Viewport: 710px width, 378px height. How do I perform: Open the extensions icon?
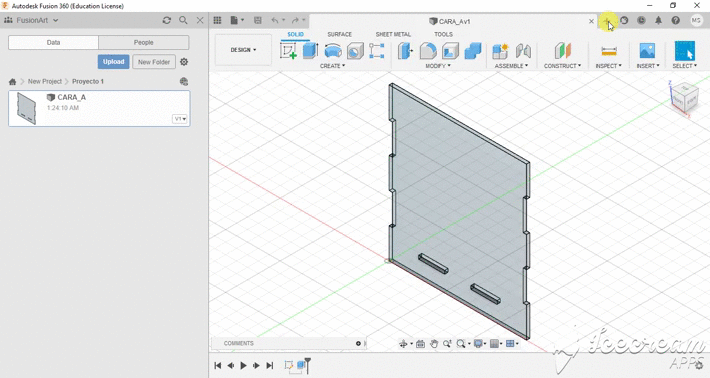click(x=624, y=20)
